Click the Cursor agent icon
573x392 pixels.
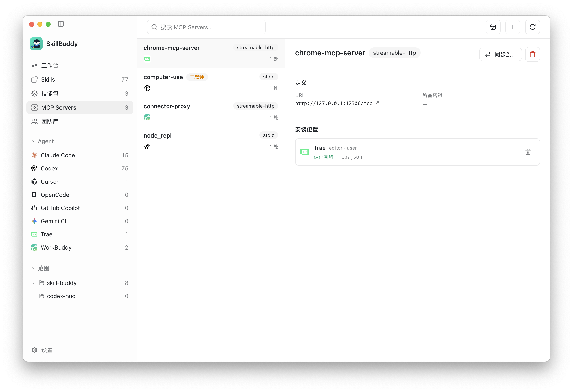[34, 182]
